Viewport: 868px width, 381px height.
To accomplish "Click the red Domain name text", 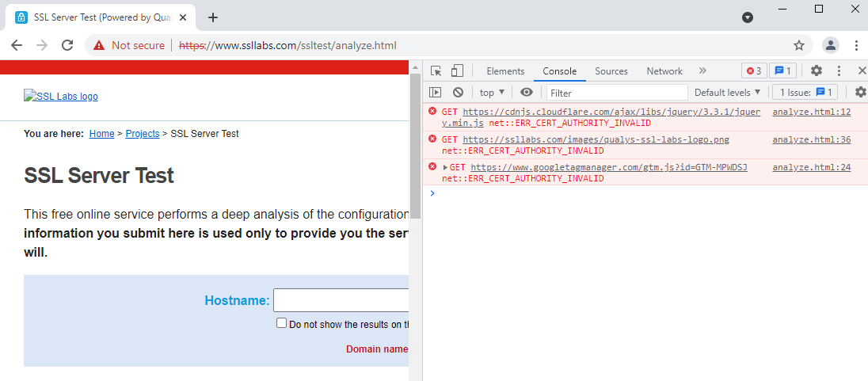I will [x=377, y=349].
